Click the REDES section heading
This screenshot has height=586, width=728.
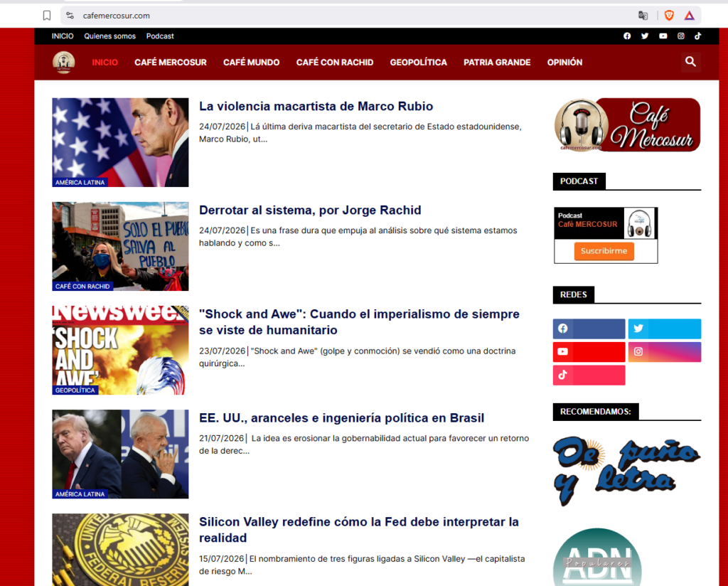574,295
